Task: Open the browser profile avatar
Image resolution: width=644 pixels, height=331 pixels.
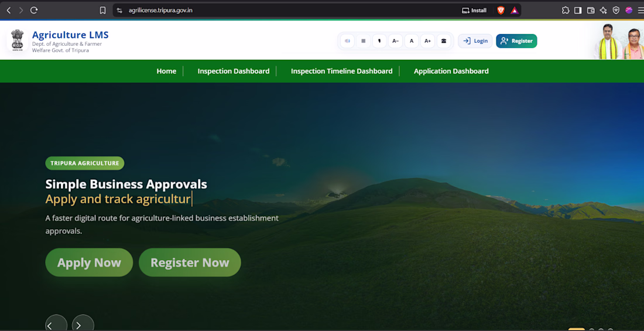Action: [x=629, y=11]
